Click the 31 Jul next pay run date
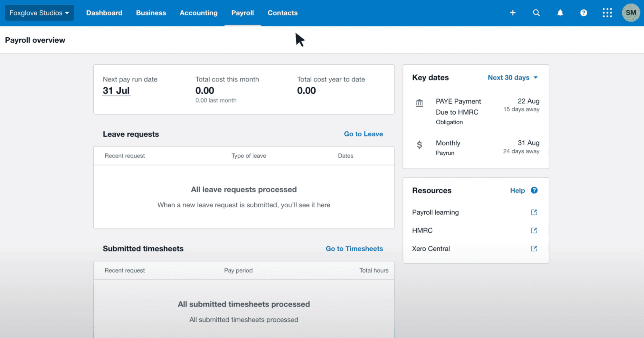 click(116, 91)
